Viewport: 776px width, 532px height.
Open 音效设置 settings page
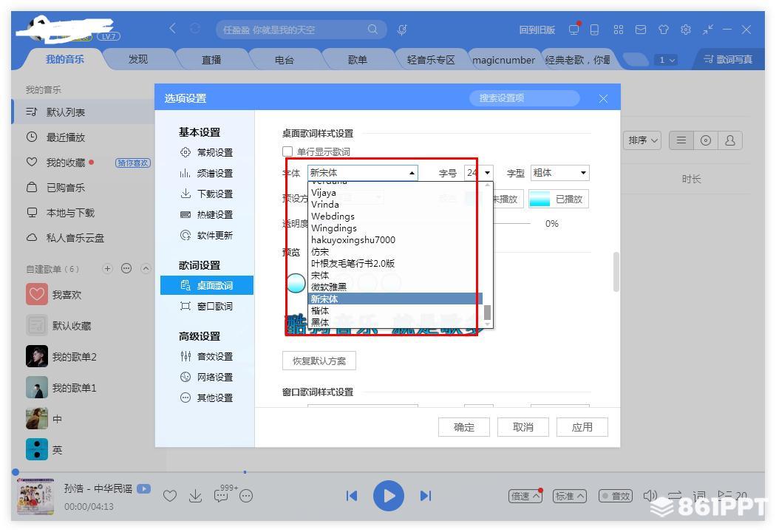206,356
